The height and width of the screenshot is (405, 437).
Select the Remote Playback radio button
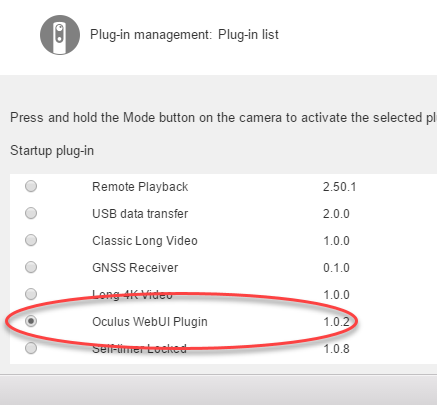click(x=31, y=186)
